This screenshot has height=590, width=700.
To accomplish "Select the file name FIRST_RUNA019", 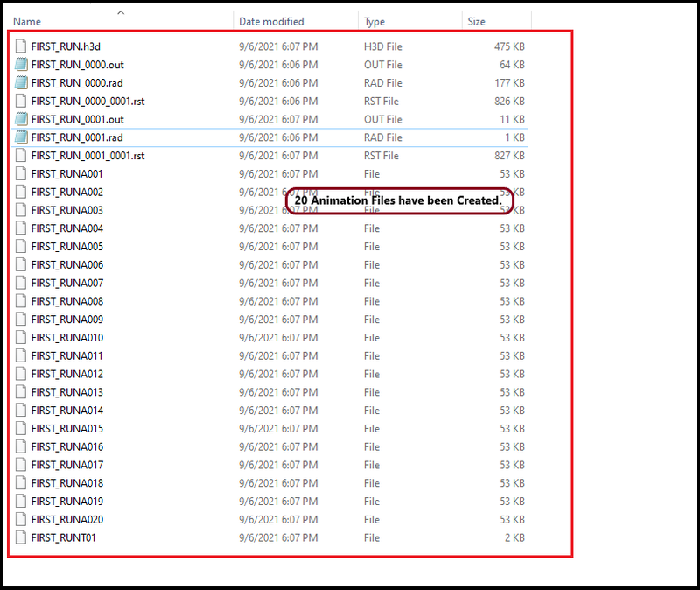I will click(x=67, y=502).
